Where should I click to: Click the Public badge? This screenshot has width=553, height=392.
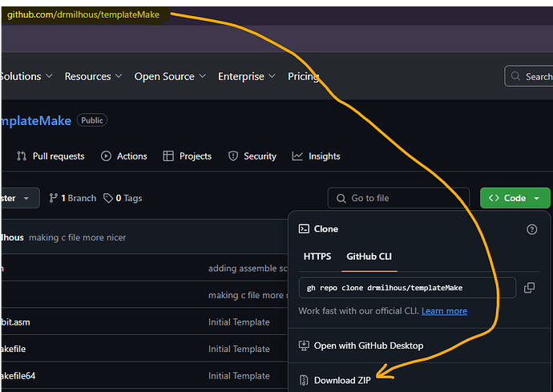pos(92,120)
